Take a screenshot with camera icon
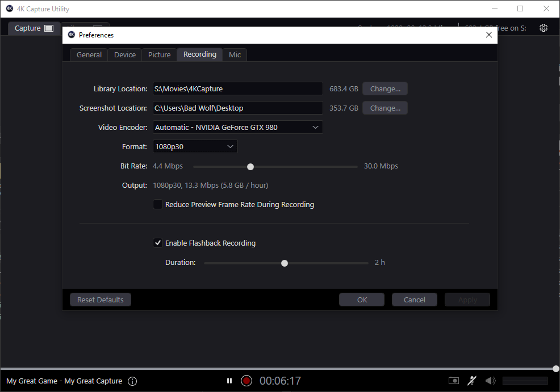The image size is (560, 392). 454,381
